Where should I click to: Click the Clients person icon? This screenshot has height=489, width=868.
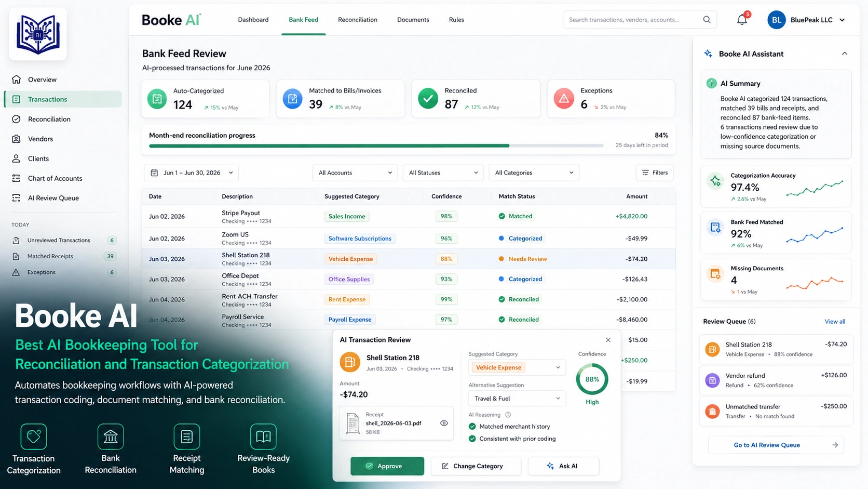(x=17, y=158)
